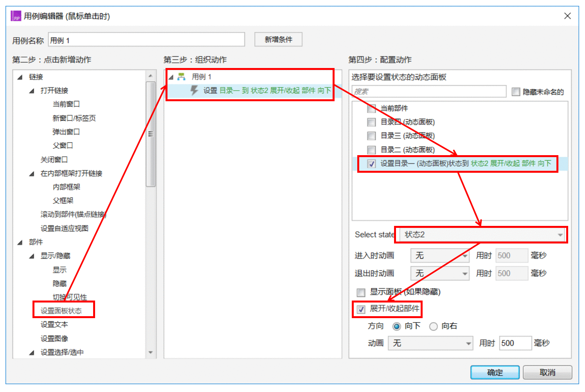Collapse the 显示/隐藏 tree node

click(x=32, y=256)
